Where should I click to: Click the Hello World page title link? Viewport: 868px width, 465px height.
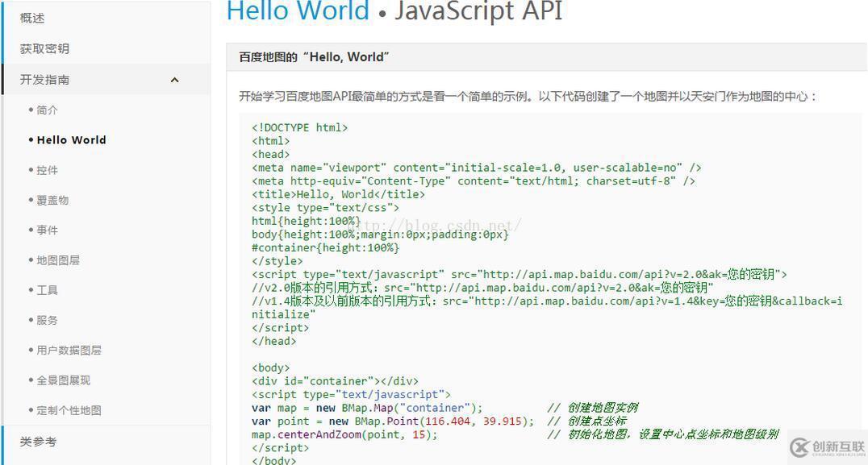point(298,11)
